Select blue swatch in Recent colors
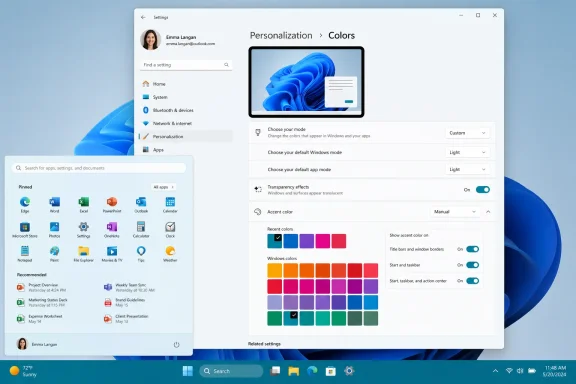Screen dimensions: 576x384 click(x=291, y=241)
